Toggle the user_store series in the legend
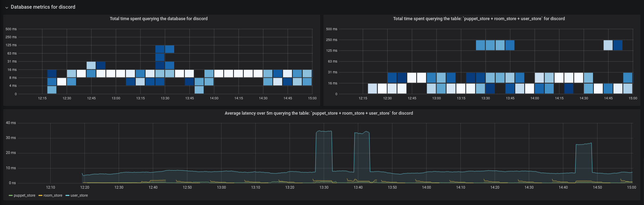Viewport: 644px width, 205px height. (79, 196)
